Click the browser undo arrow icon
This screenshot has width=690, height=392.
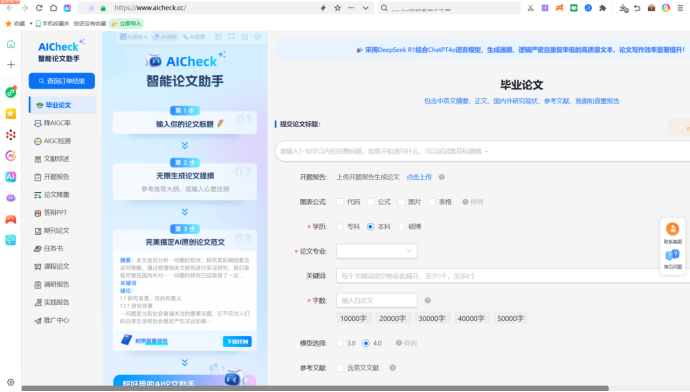point(637,8)
